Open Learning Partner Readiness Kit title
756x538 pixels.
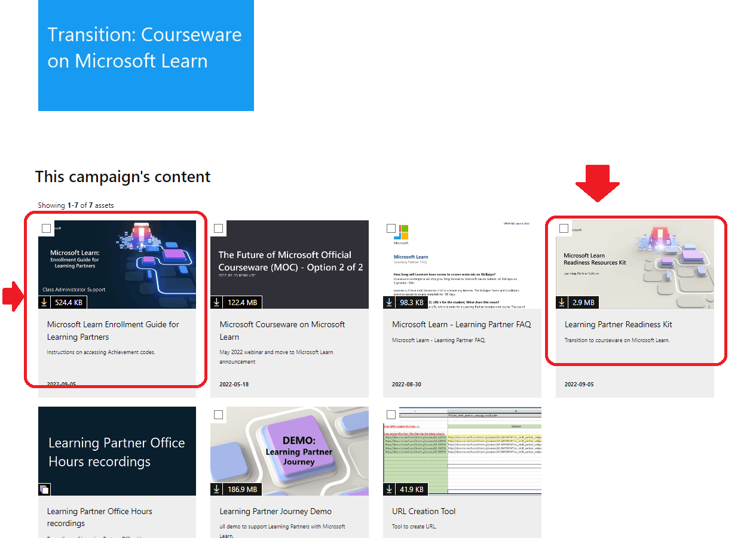point(619,325)
